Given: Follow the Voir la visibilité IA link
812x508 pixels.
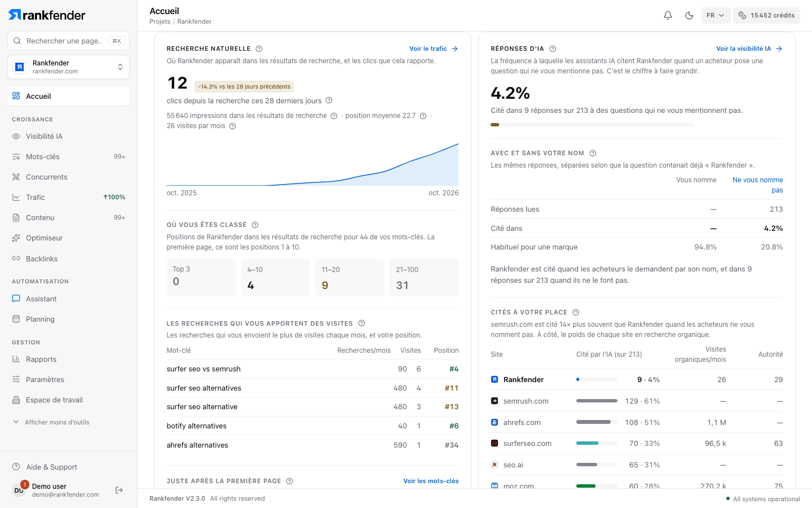Looking at the screenshot, I should point(749,49).
